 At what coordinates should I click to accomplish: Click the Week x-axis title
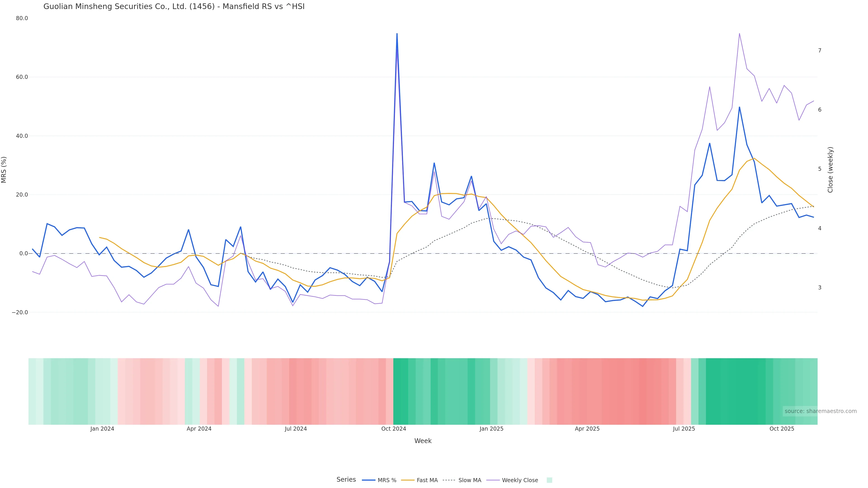[x=423, y=441]
